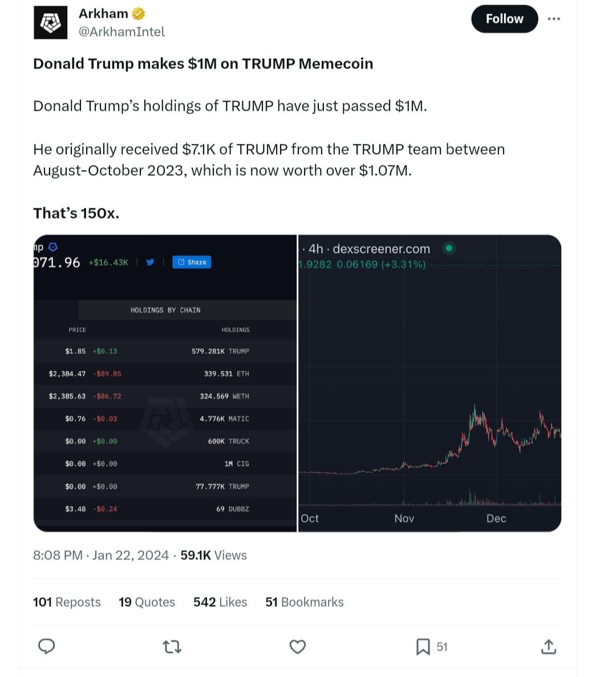Open the three-dot more options menu
The height and width of the screenshot is (677, 616).
(x=553, y=19)
